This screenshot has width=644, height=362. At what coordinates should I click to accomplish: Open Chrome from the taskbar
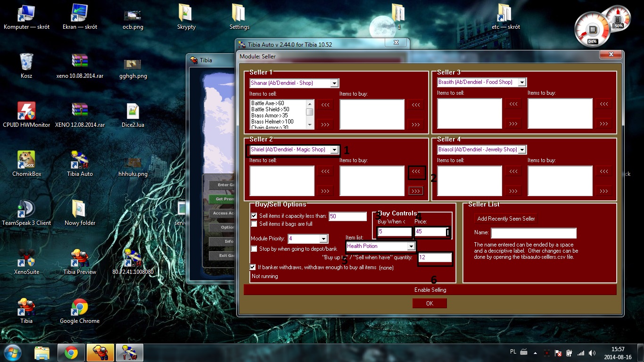(x=71, y=353)
